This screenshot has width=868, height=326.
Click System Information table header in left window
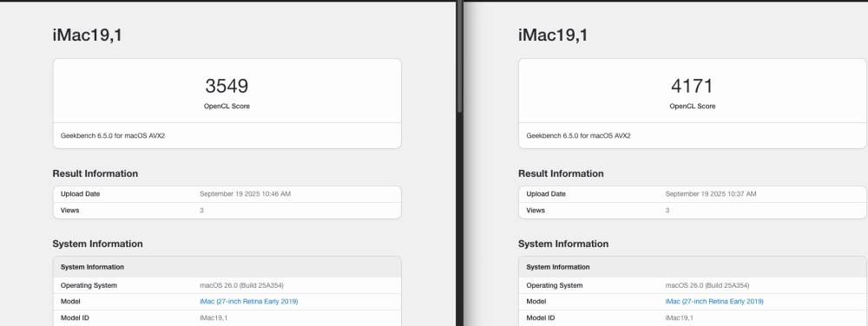pyautogui.click(x=227, y=267)
